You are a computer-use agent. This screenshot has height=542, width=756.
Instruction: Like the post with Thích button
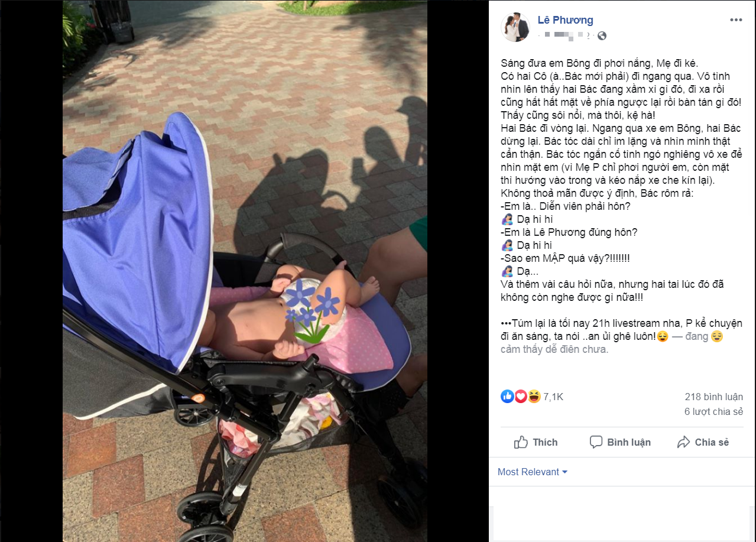click(x=536, y=442)
